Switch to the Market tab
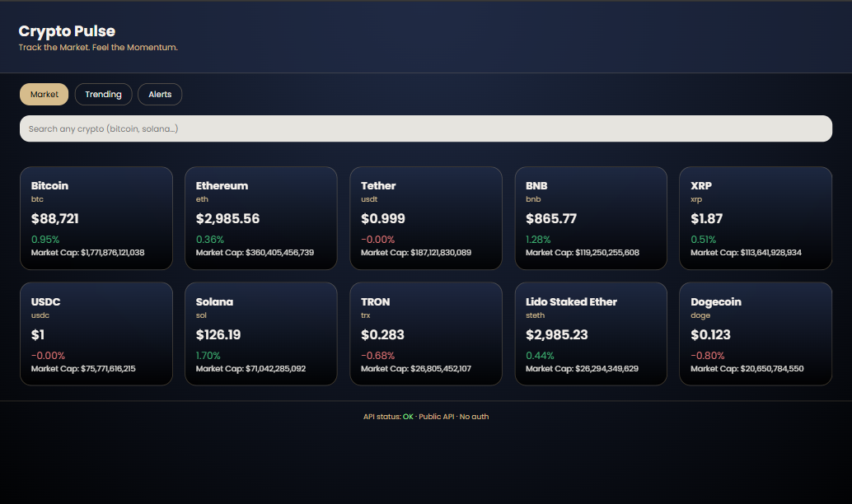The height and width of the screenshot is (504, 852). coord(44,95)
